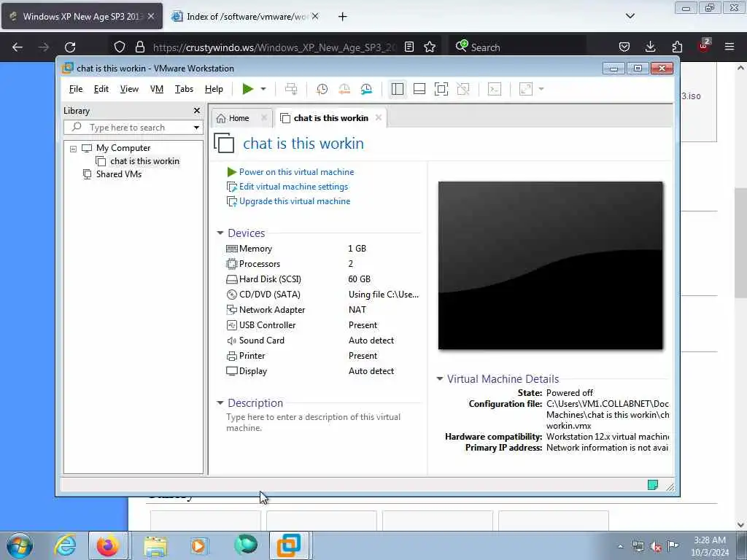Open the Firefox extensions icon
Screen dimensions: 747x560
677,47
